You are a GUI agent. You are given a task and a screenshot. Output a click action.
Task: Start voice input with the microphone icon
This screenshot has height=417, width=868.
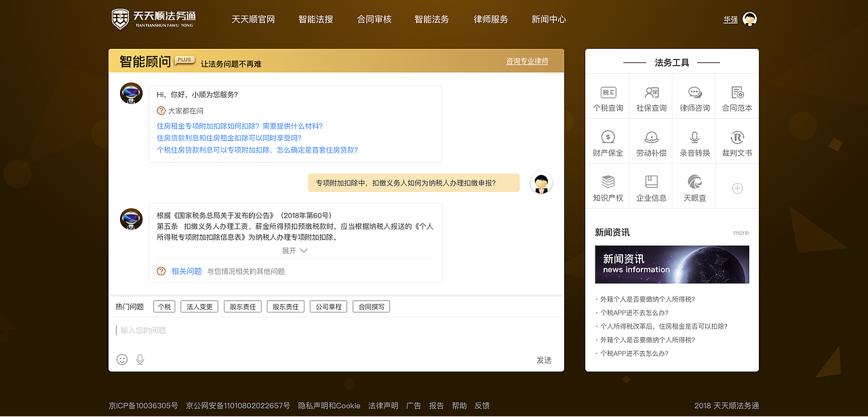click(x=140, y=359)
